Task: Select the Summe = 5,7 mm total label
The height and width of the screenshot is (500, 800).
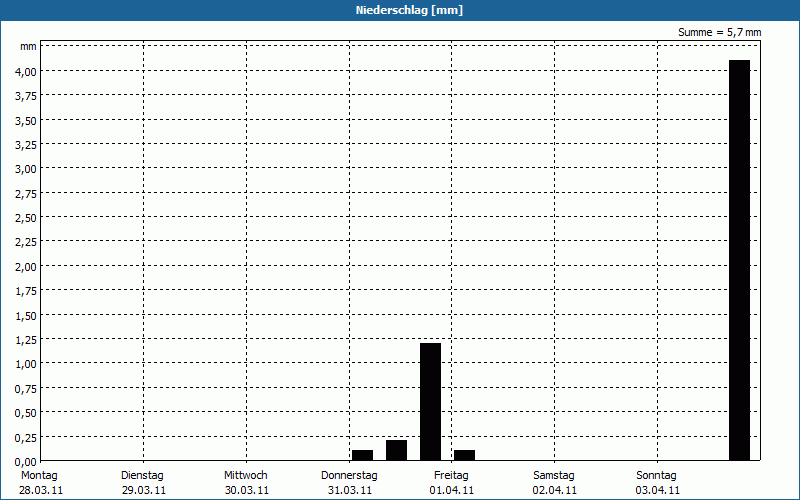Action: point(719,32)
